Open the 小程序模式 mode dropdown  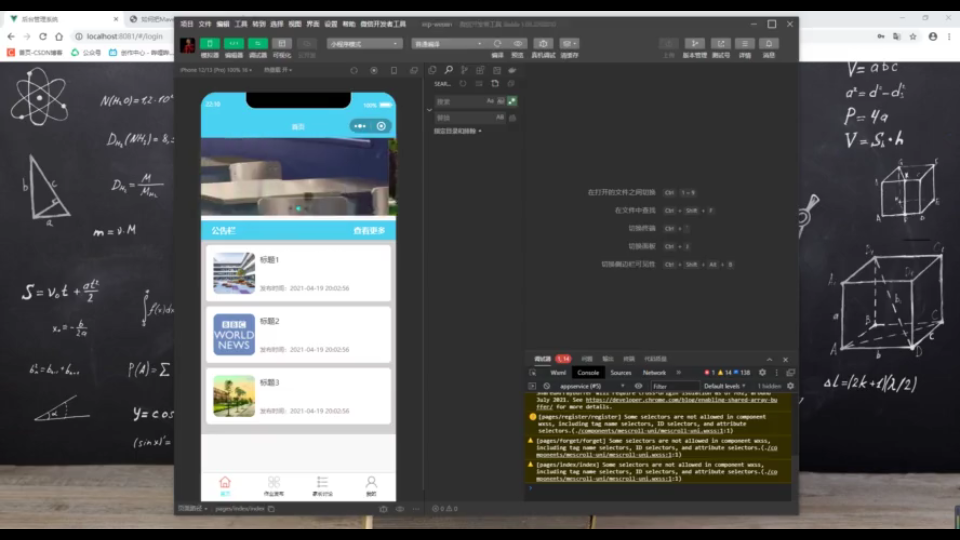point(364,44)
